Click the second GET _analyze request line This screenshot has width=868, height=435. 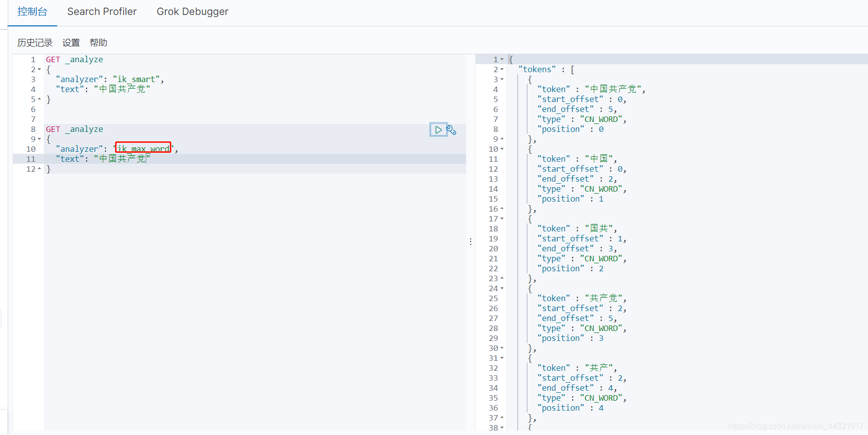point(75,129)
